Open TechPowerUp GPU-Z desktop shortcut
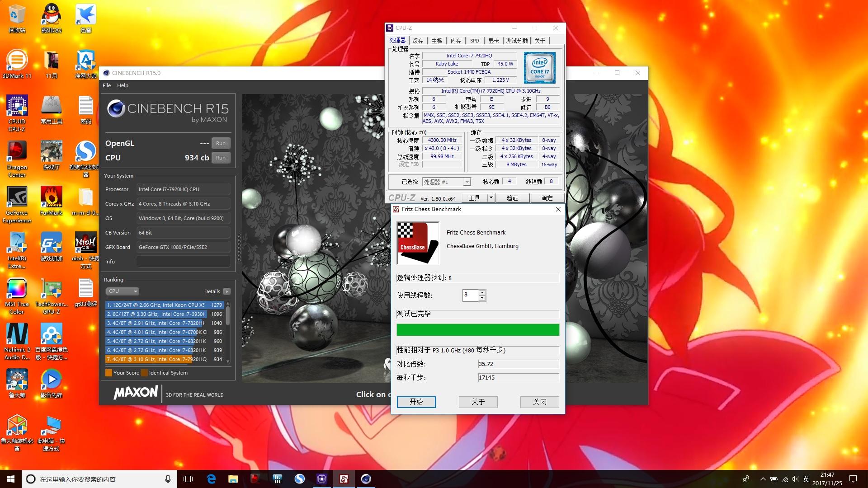 click(x=51, y=296)
